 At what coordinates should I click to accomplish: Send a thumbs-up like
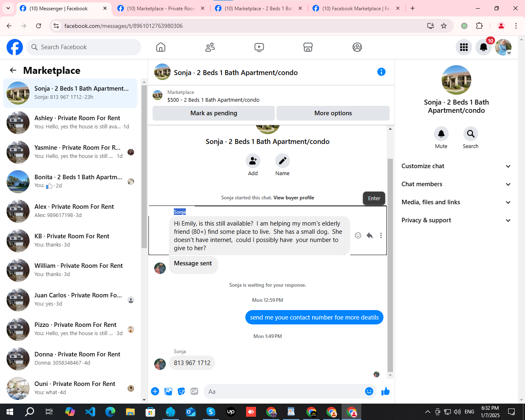coord(386,391)
